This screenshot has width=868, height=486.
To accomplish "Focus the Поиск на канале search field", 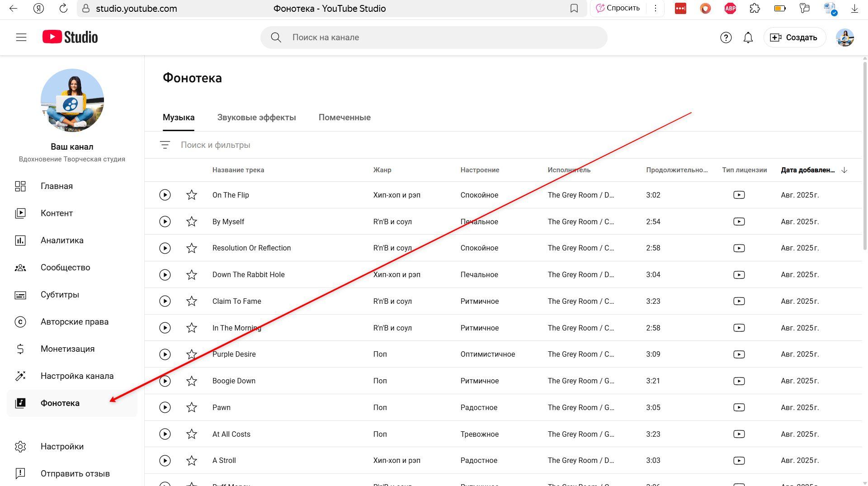I will coord(434,38).
